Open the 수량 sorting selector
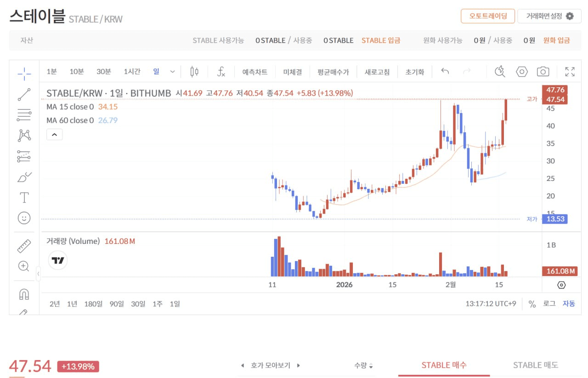This screenshot has height=378, width=588. (362, 365)
